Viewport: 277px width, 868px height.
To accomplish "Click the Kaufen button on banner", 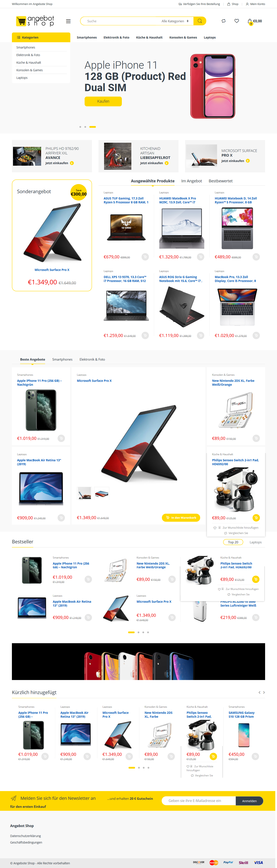I will pyautogui.click(x=103, y=101).
